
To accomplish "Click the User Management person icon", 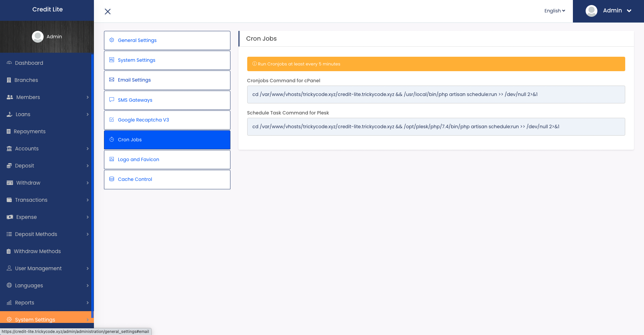I will 9,268.
